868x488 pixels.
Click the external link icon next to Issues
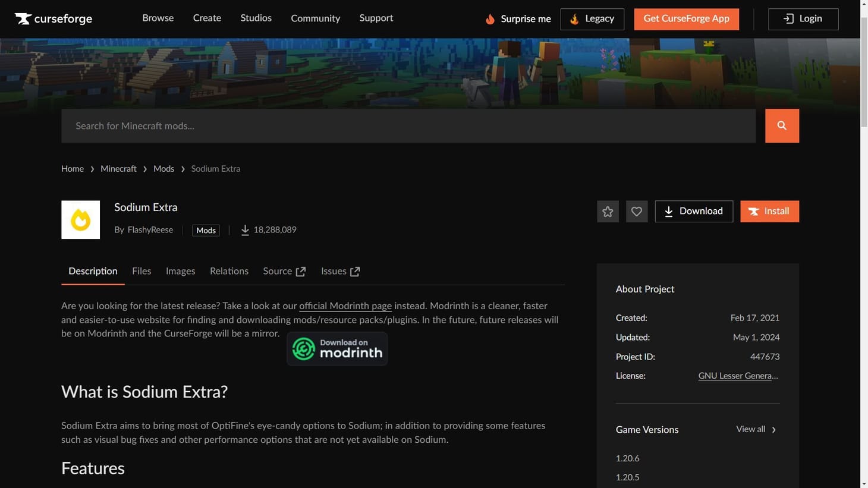click(x=355, y=271)
